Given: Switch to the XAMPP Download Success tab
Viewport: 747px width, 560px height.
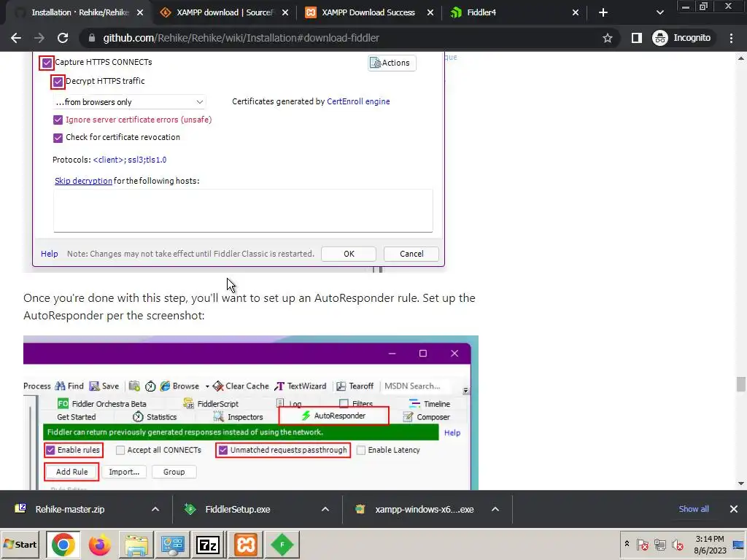Looking at the screenshot, I should click(368, 13).
